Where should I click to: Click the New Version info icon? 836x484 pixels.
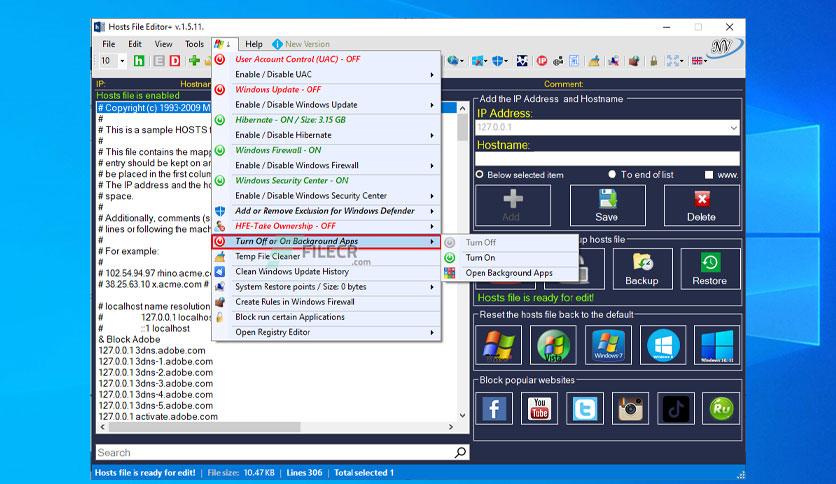(277, 44)
